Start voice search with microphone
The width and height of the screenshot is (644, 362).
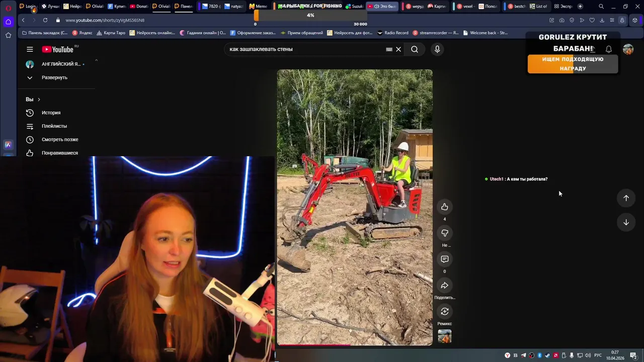[437, 49]
